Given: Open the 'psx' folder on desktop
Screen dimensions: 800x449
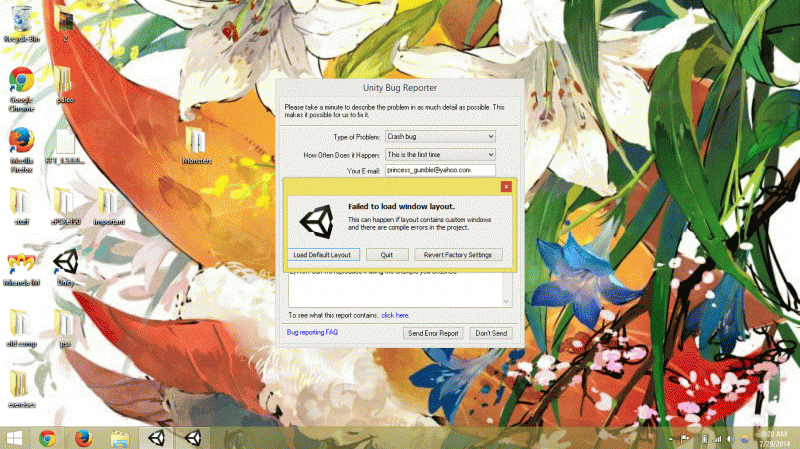Looking at the screenshot, I should (x=65, y=328).
